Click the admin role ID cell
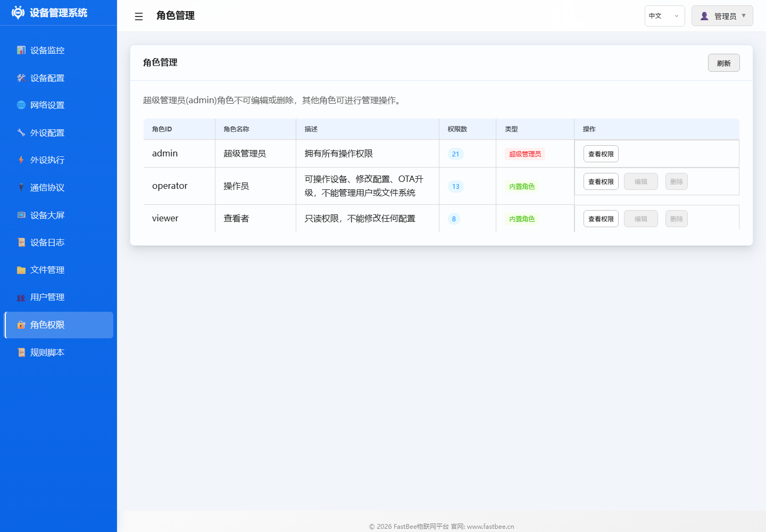Viewport: 766px width, 532px height. tap(179, 153)
